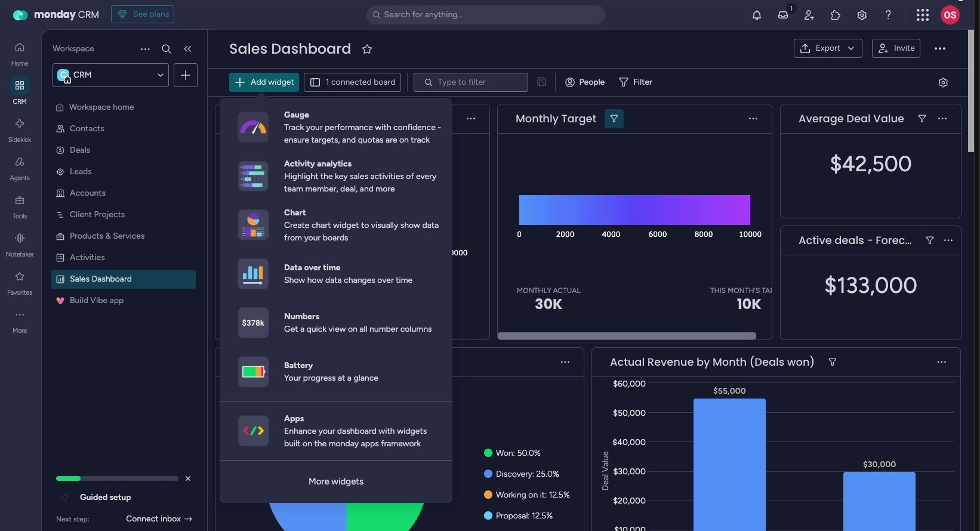Filter the Monthly Target widget
Screen dimensions: 980x531
point(614,119)
